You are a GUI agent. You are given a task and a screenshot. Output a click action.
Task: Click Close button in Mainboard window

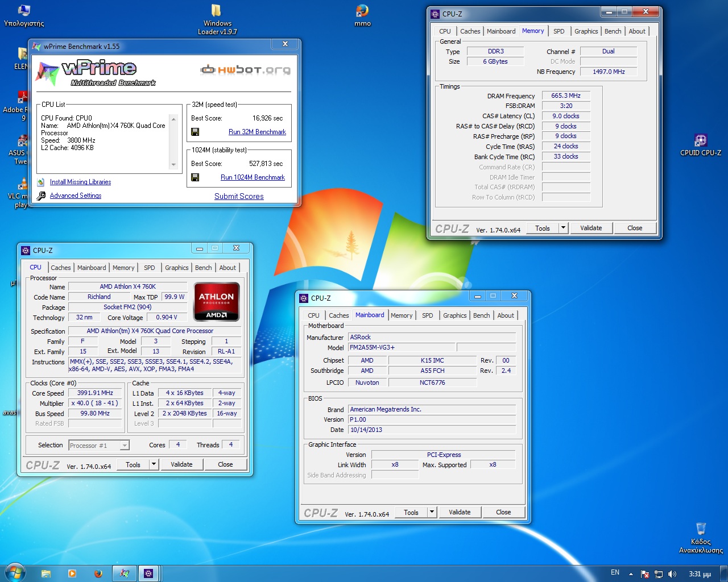pos(503,512)
